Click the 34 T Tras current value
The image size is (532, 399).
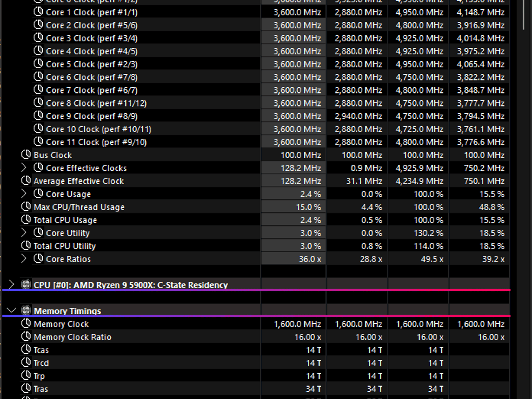click(x=313, y=389)
